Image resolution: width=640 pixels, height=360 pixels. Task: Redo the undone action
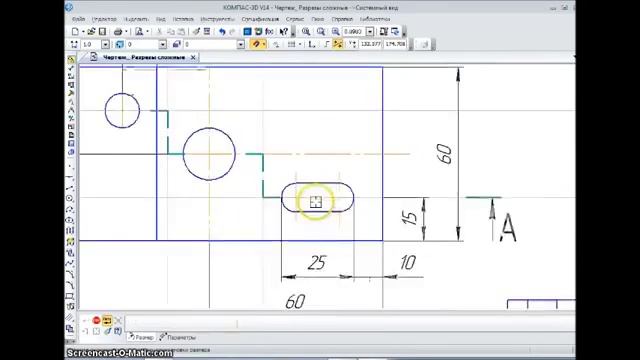click(232, 31)
